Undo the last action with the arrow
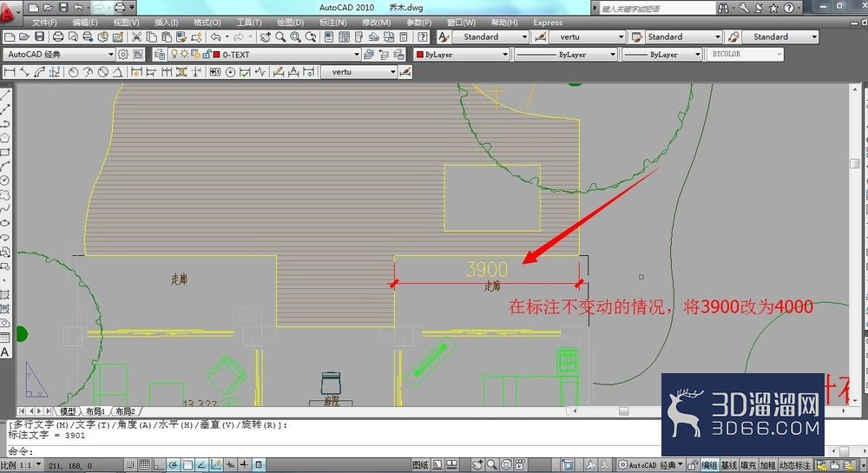The image size is (868, 473). [x=216, y=37]
